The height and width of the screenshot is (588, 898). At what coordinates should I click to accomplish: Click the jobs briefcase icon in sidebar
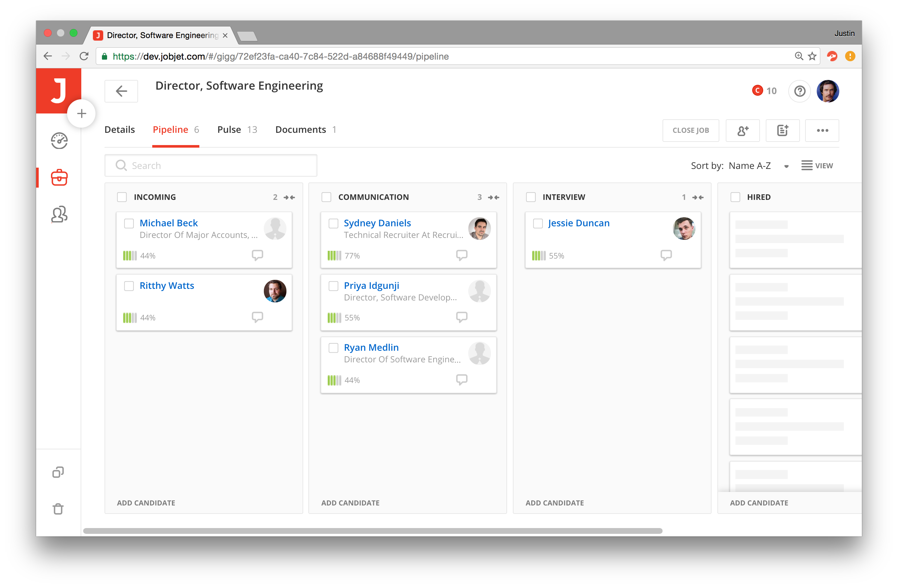[x=59, y=177]
